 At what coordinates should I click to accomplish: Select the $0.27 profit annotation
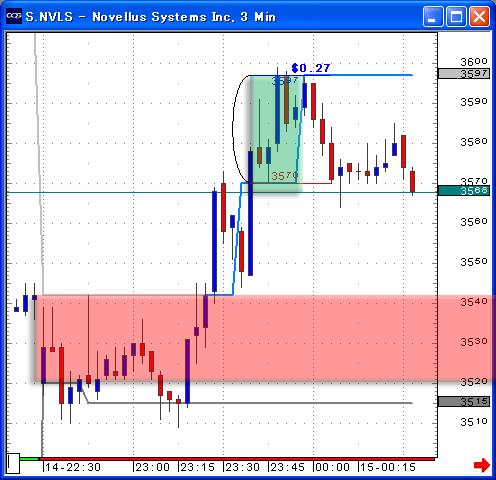pyautogui.click(x=311, y=68)
